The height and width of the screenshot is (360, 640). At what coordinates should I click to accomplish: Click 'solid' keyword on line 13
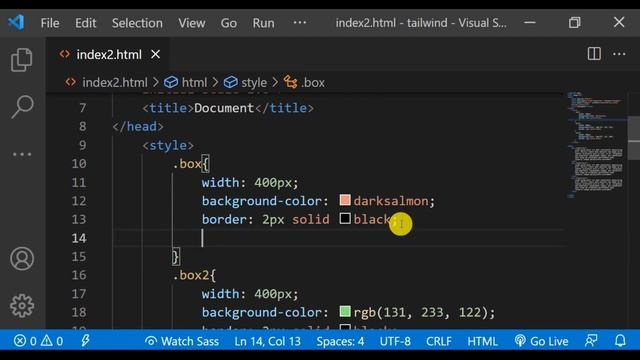coord(311,220)
